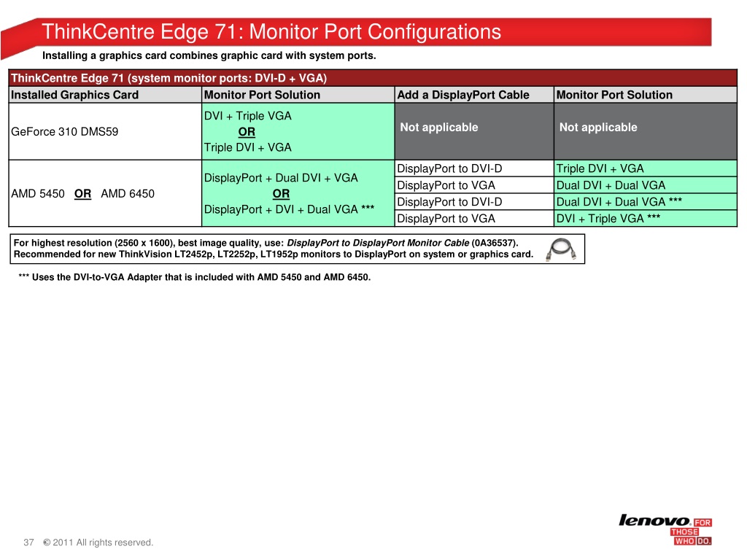The image size is (747, 560).
Task: Click the 'Dual DVI + Dual VGA' cell without asterisks
Action: click(x=646, y=185)
